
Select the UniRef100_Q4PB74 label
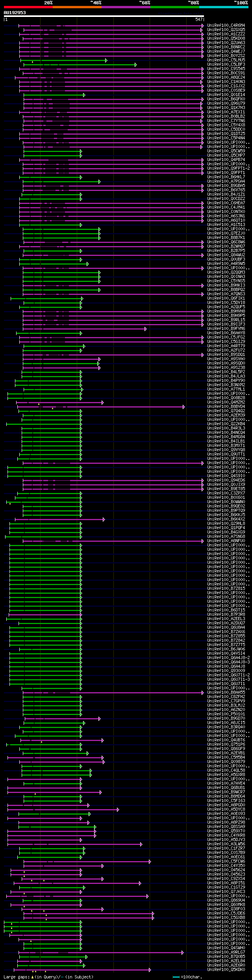click(x=226, y=160)
